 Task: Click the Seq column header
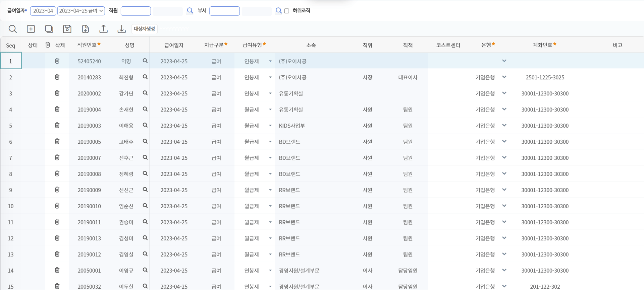point(11,45)
